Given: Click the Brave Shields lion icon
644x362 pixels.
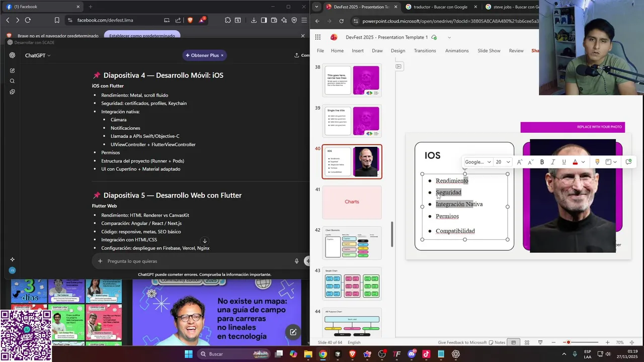Looking at the screenshot, I should 190,20.
